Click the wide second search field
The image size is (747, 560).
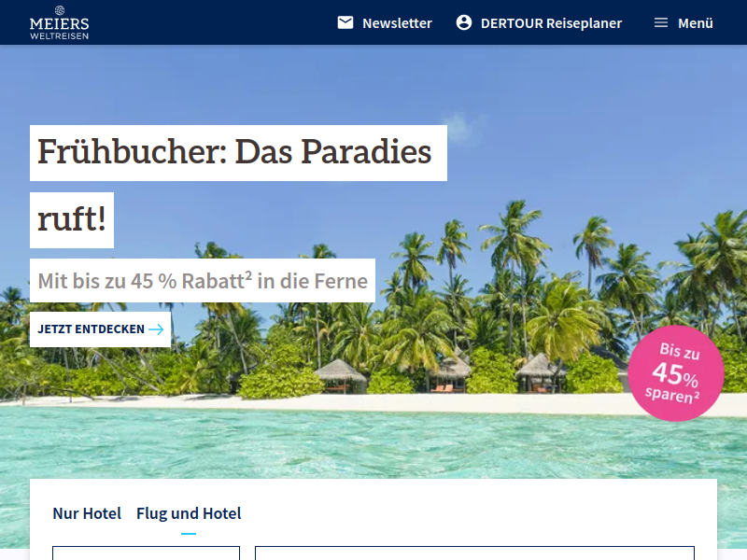coord(474,553)
